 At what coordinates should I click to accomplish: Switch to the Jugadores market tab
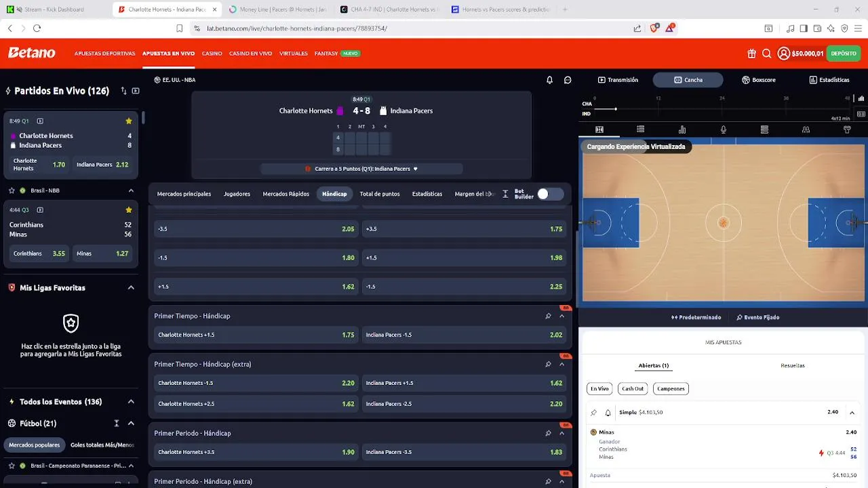(x=237, y=194)
